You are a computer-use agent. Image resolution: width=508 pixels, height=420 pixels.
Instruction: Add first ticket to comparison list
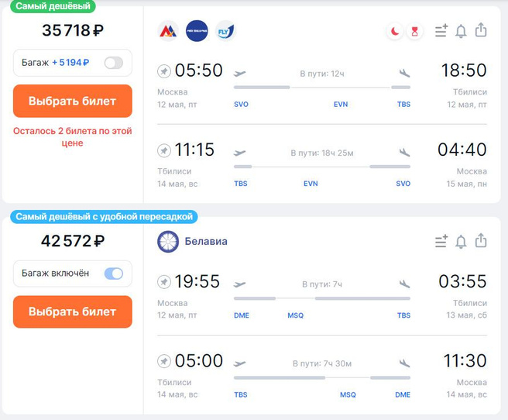441,31
